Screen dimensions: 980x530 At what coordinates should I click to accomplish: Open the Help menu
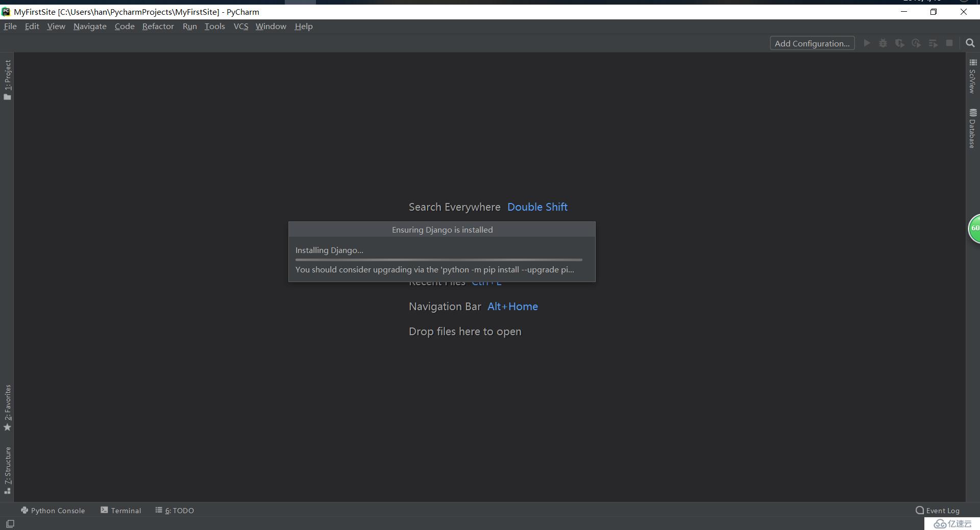[x=304, y=27]
